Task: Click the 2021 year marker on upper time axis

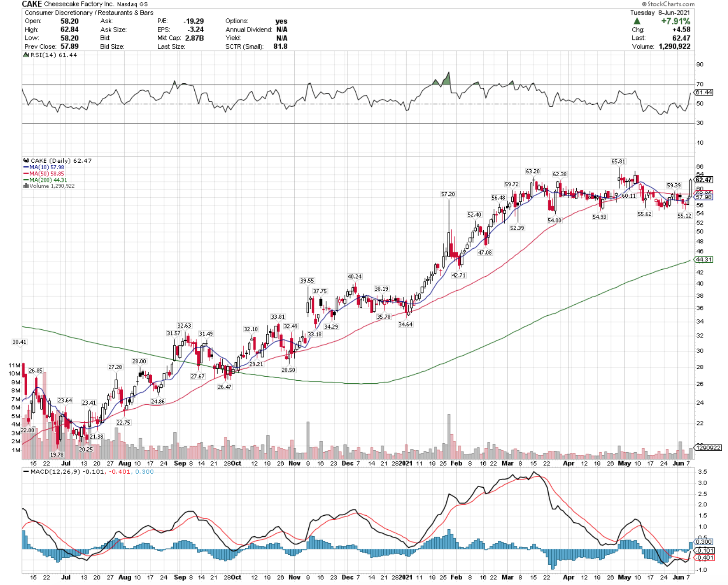Action: pyautogui.click(x=405, y=463)
